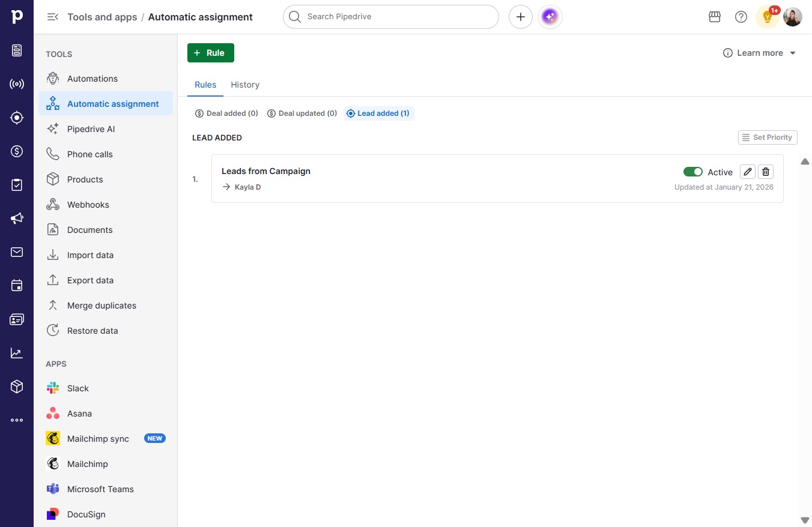This screenshot has width=812, height=527.
Task: Open Webhooks tool
Action: coord(106,205)
